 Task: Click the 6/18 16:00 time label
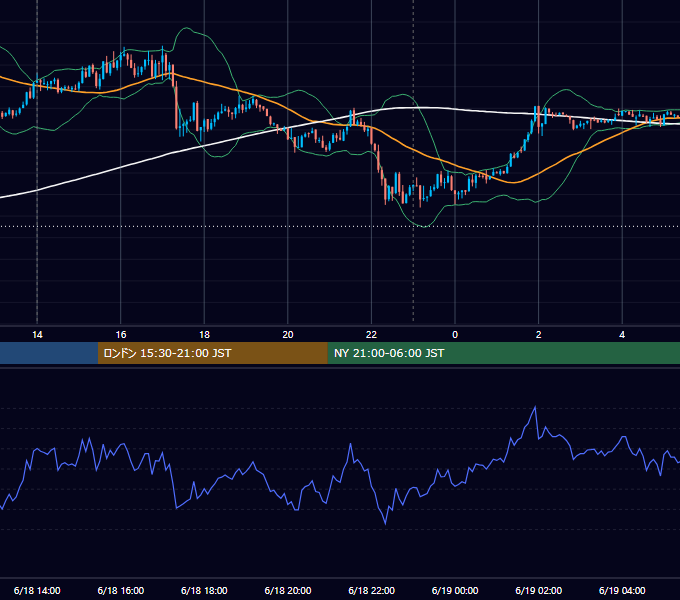click(121, 590)
